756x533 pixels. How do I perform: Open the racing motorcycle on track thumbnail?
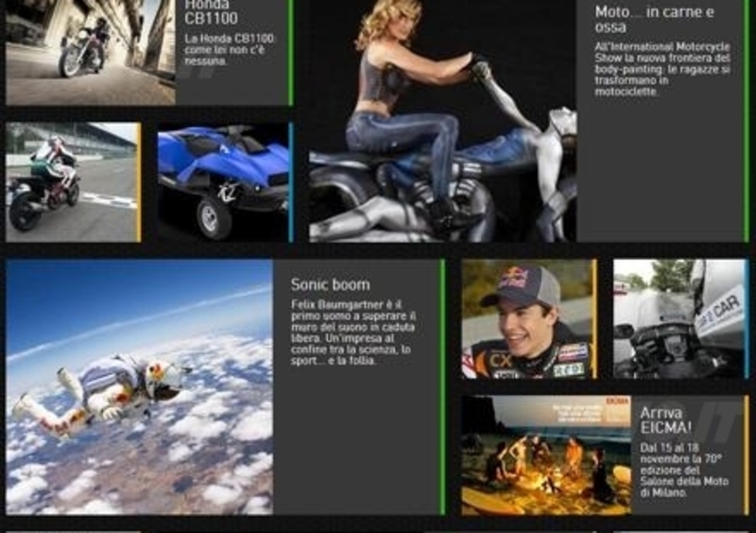coord(73,181)
